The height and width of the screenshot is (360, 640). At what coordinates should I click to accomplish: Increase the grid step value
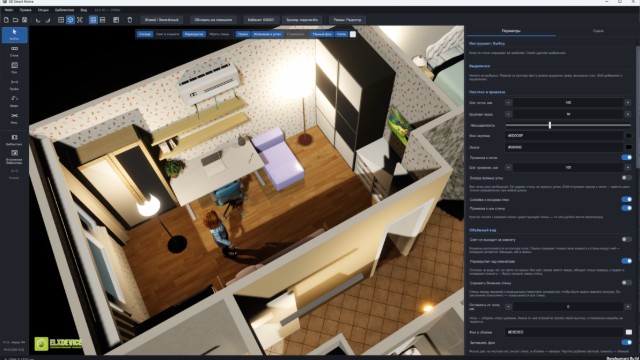point(628,102)
